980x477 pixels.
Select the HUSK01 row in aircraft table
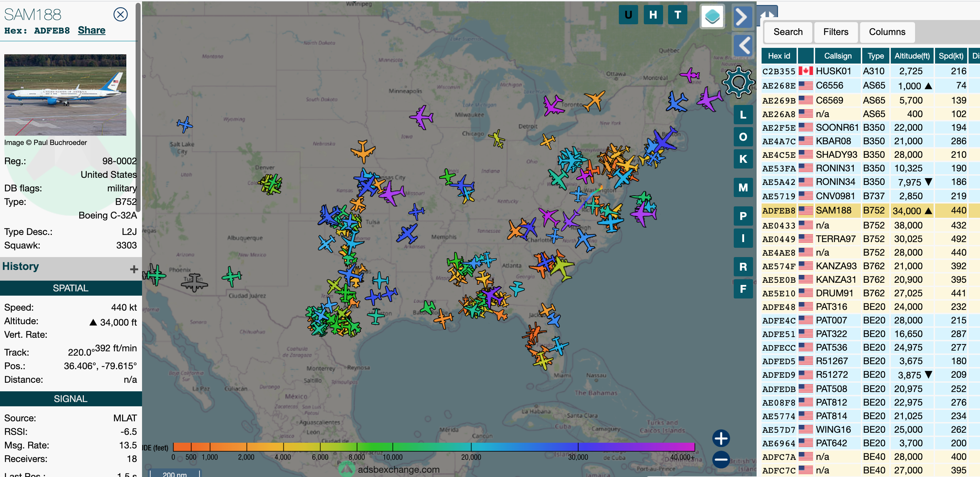(870, 71)
